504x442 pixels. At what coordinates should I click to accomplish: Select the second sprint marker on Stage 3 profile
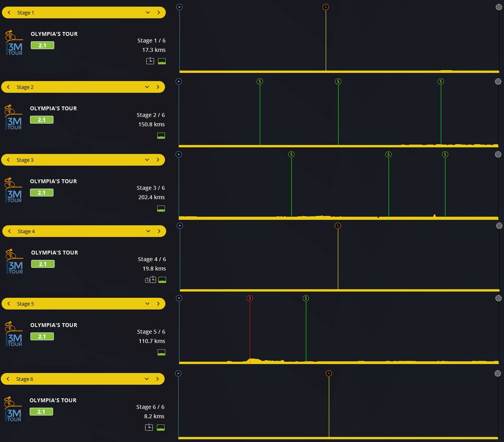(389, 154)
